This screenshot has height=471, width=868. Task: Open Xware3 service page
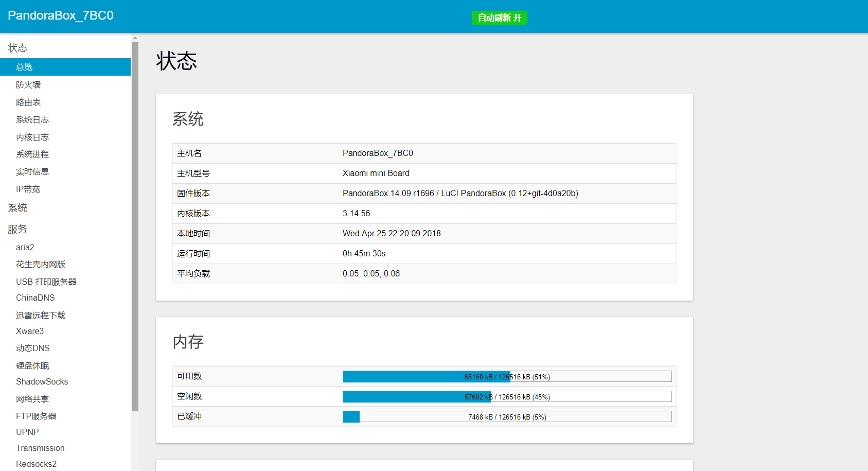tap(30, 331)
